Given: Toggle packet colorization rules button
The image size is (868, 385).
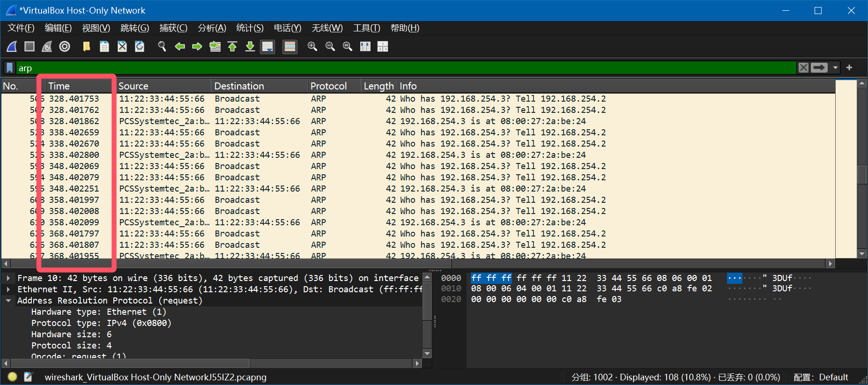Looking at the screenshot, I should 290,46.
